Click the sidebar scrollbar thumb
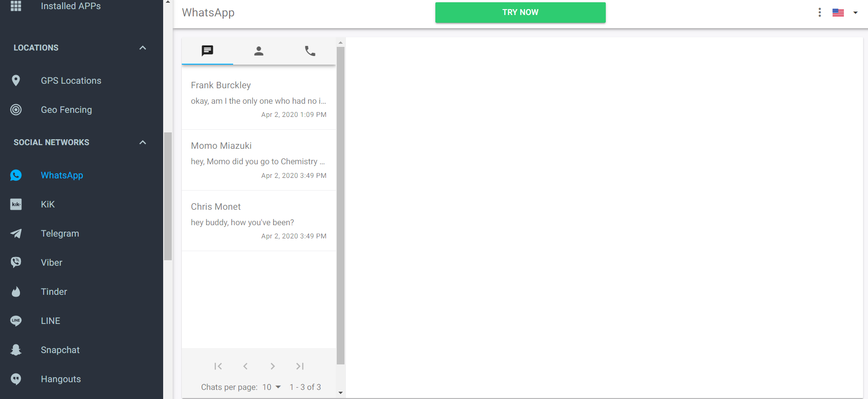This screenshot has width=868, height=399. point(168,196)
